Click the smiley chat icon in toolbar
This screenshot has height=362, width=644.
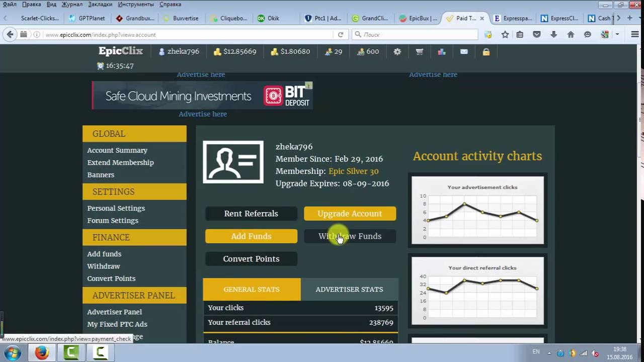[588, 35]
